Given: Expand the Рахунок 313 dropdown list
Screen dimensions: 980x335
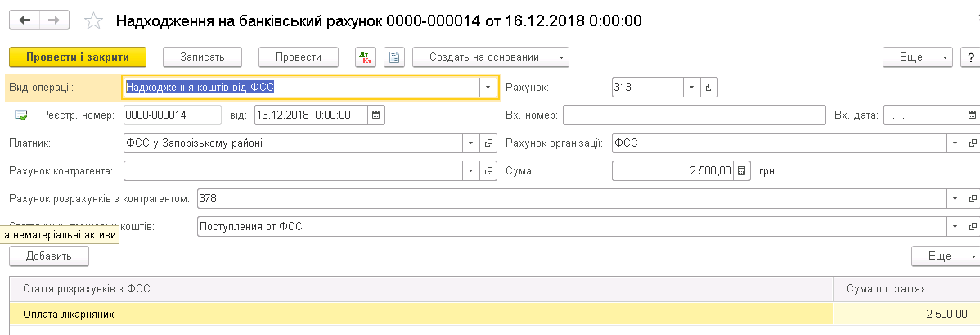Looking at the screenshot, I should (691, 87).
